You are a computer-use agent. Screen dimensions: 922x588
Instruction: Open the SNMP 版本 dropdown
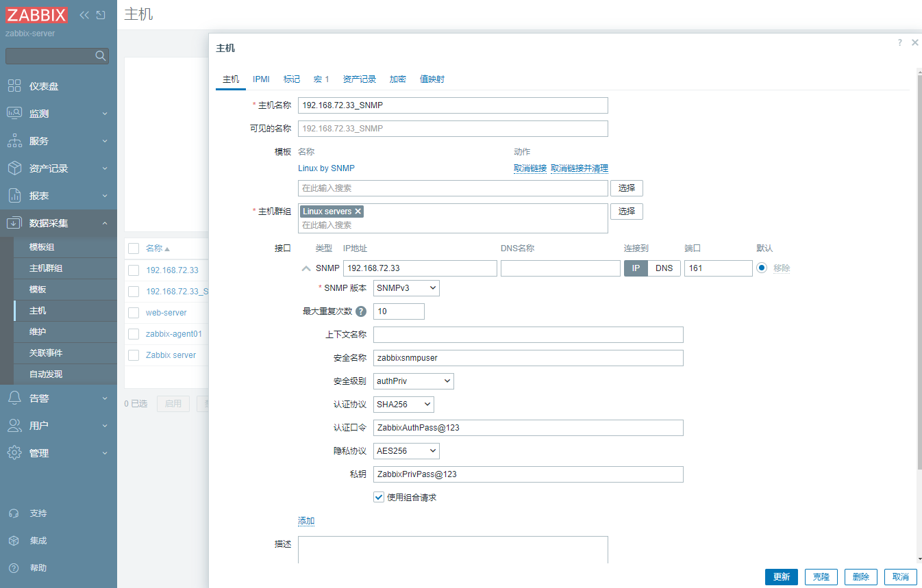pos(406,288)
